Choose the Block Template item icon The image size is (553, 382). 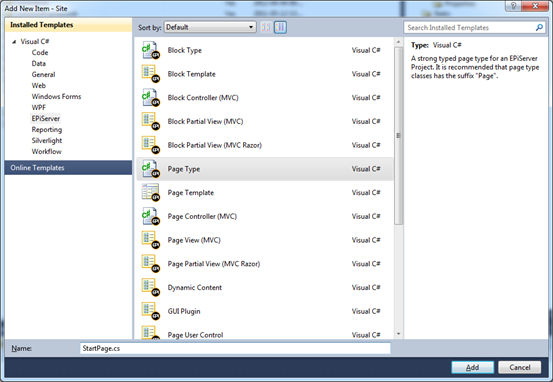tap(151, 74)
